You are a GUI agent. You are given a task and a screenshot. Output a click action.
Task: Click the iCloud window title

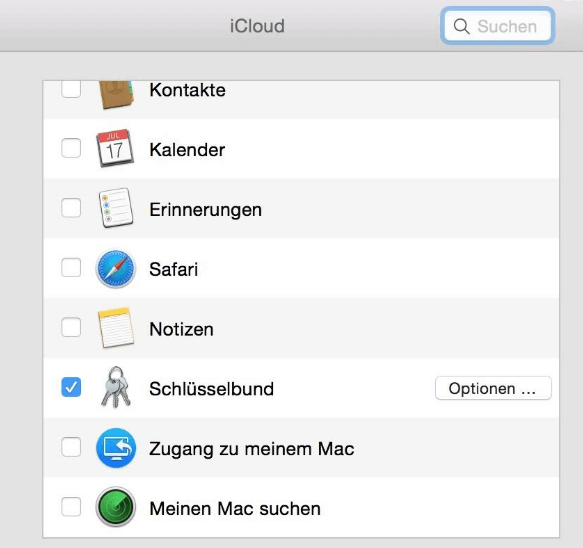(257, 26)
